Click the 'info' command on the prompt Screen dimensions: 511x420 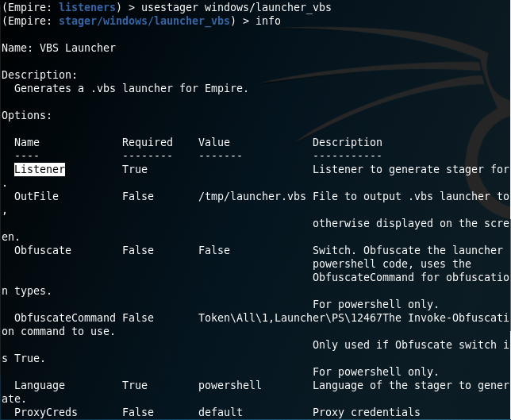(268, 21)
